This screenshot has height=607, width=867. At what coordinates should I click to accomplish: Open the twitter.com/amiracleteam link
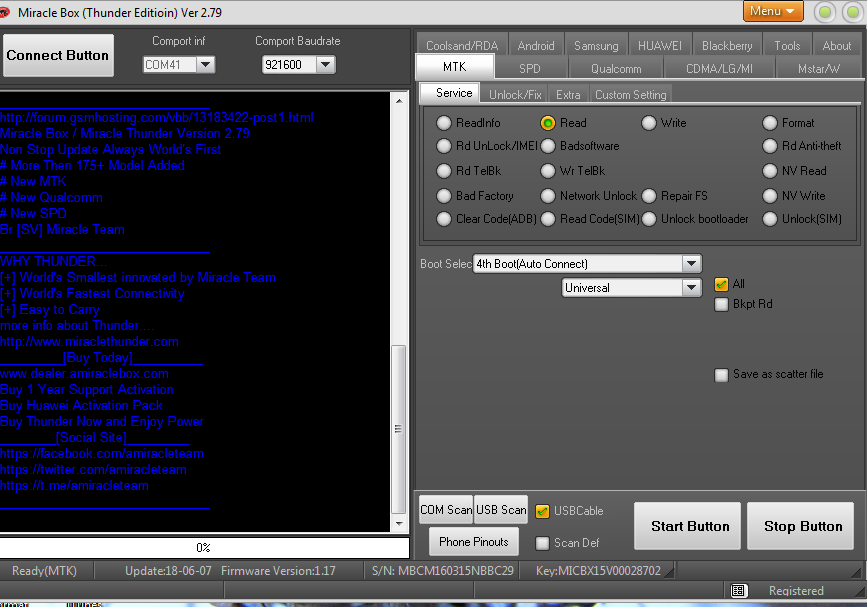tap(93, 470)
